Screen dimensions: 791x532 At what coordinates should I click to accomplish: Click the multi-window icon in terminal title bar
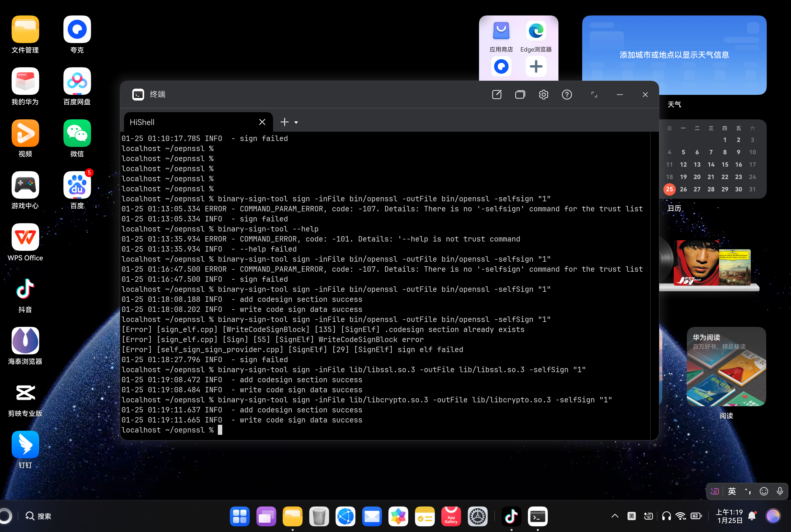coord(520,95)
